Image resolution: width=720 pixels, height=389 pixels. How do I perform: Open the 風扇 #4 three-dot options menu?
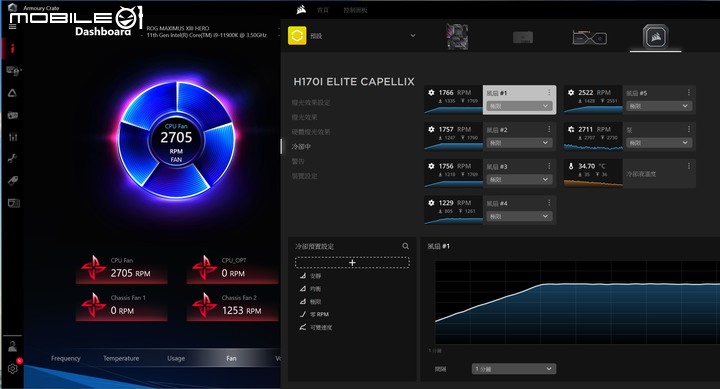[549, 203]
